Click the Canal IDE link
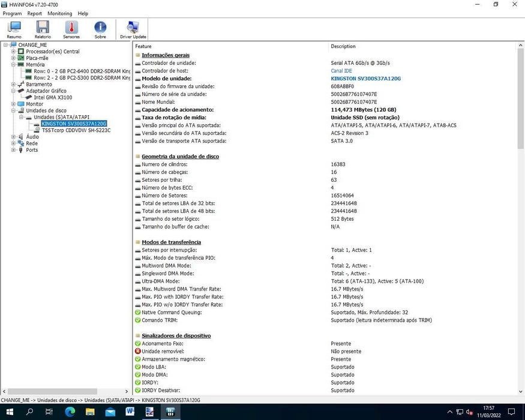 (341, 71)
